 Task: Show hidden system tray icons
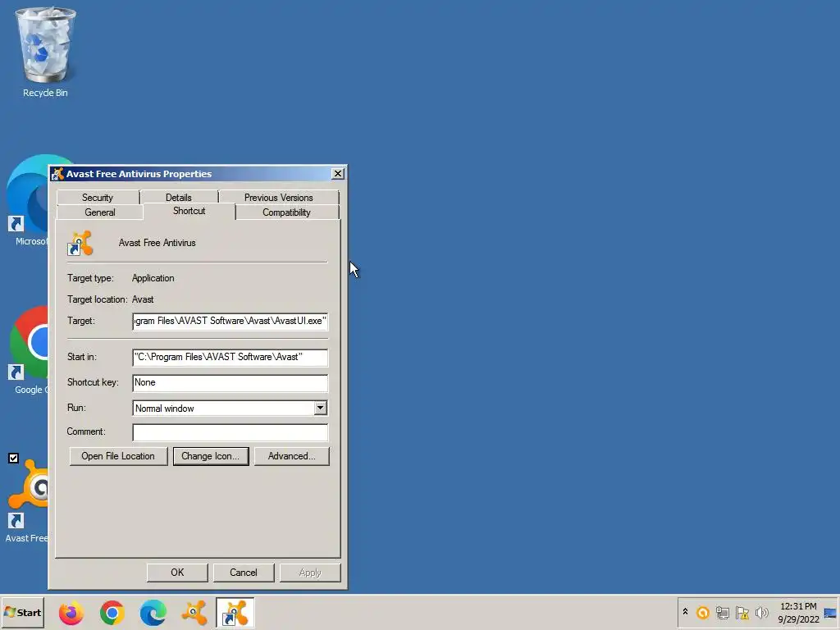tap(685, 612)
